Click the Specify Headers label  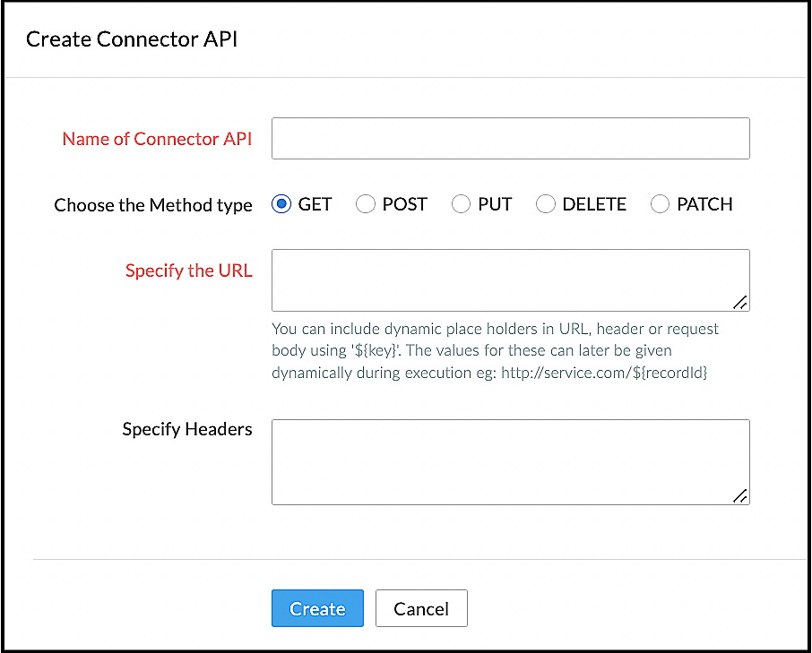[187, 429]
